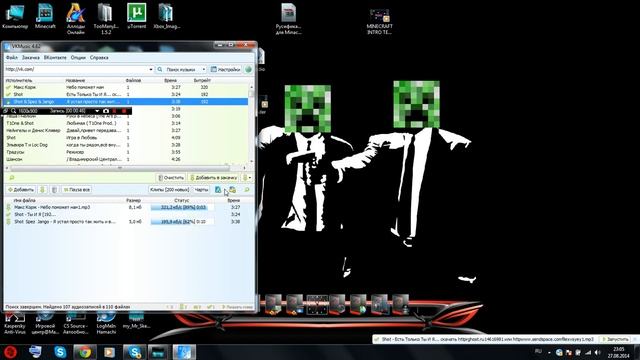This screenshot has height=360, width=640.
Task: Open the Справка menu
Action: [99, 58]
